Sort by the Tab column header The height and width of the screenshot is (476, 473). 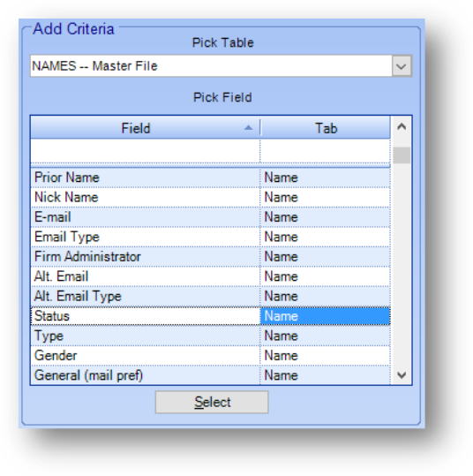(326, 128)
